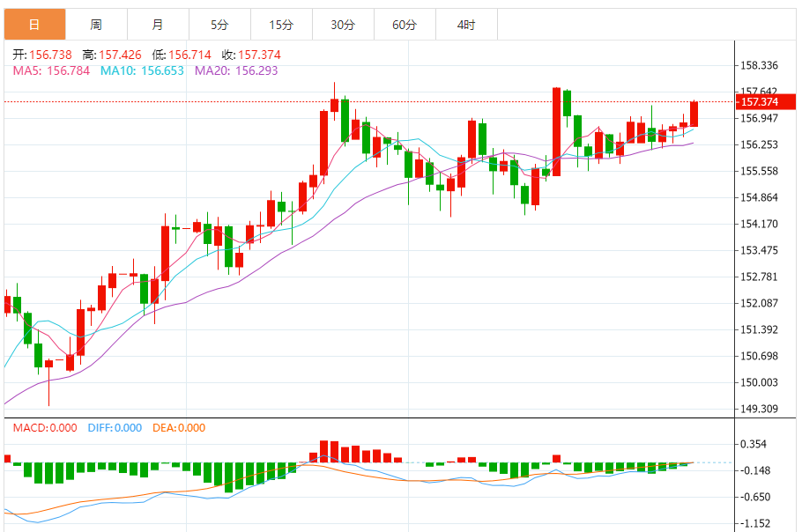Select the 15分 timeframe tab
Image resolution: width=802 pixels, height=532 pixels.
(x=281, y=25)
